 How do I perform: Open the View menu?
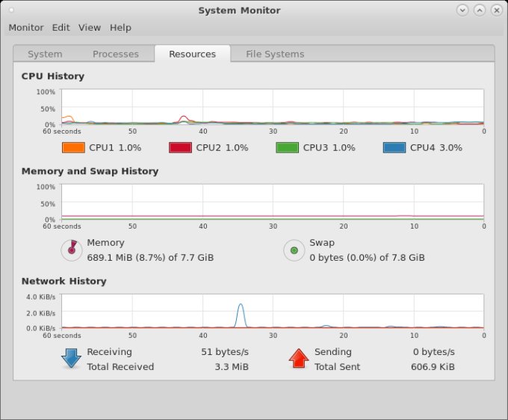pyautogui.click(x=90, y=28)
